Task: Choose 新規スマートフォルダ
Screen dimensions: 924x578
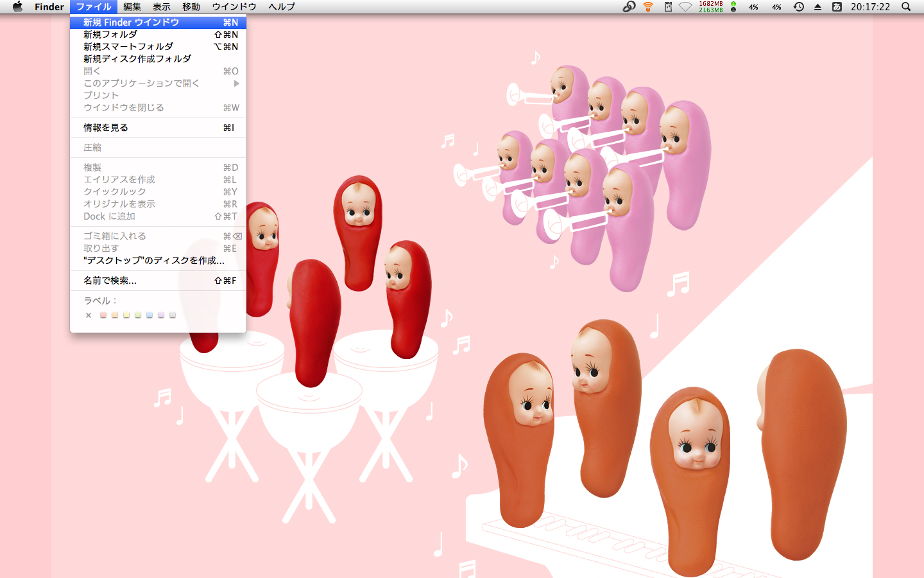Action: 158,46
